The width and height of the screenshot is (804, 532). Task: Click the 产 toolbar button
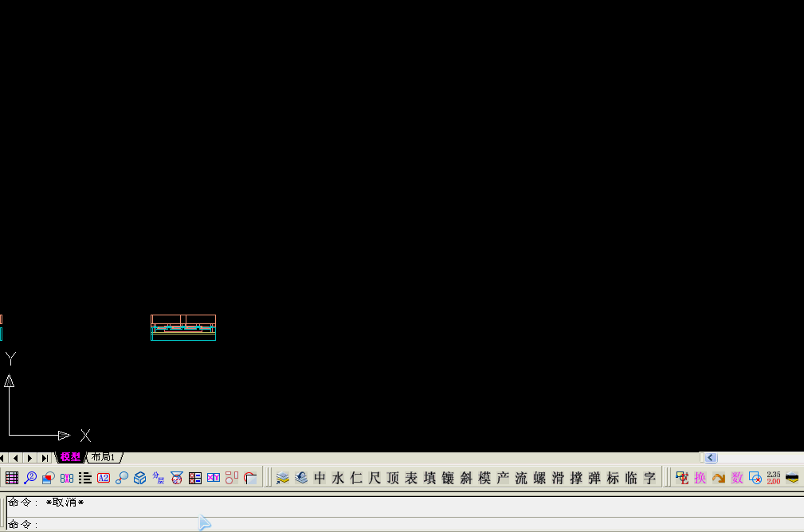click(x=503, y=478)
